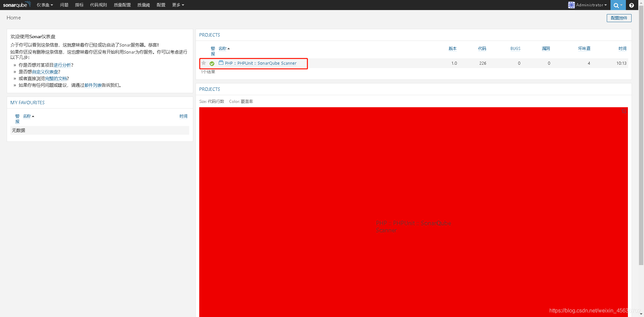The image size is (644, 317).
Task: Click the Administrator avatar icon
Action: point(571,5)
